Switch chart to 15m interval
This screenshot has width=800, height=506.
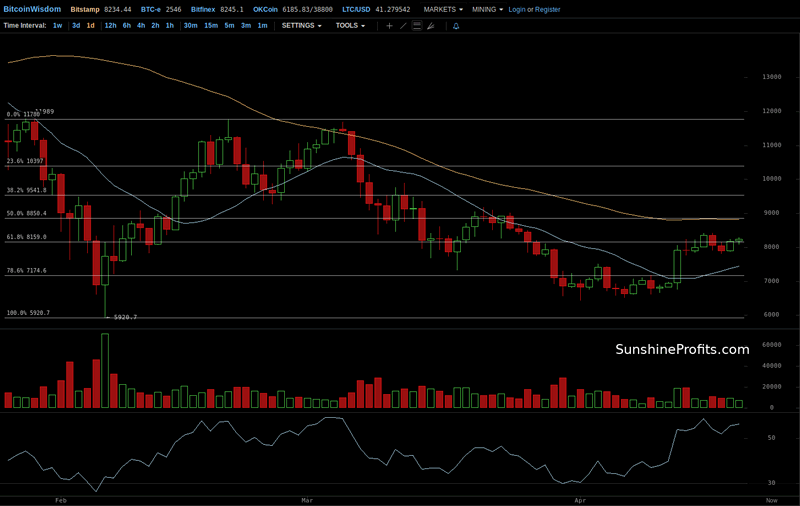click(211, 26)
